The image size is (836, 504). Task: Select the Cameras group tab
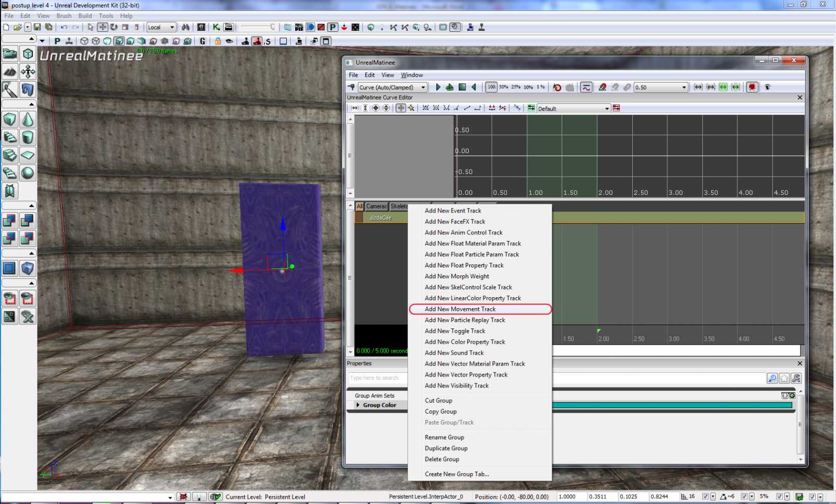pos(376,206)
